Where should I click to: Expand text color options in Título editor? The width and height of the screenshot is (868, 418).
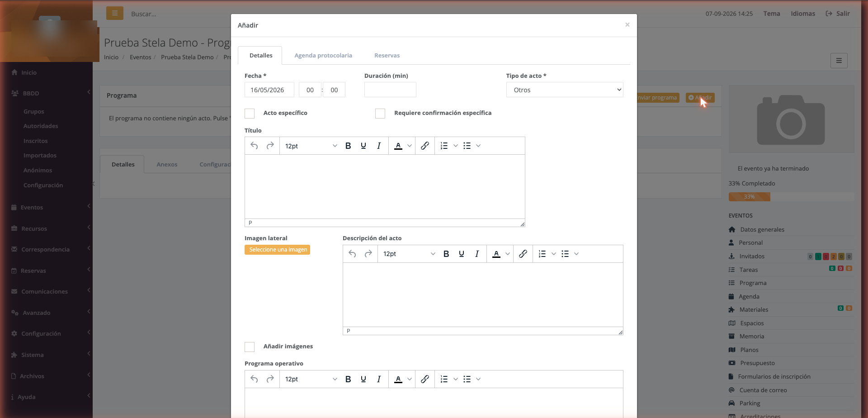click(x=410, y=146)
